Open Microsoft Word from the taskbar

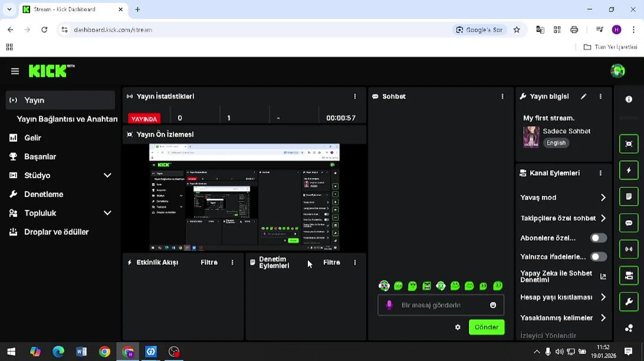pos(81,351)
